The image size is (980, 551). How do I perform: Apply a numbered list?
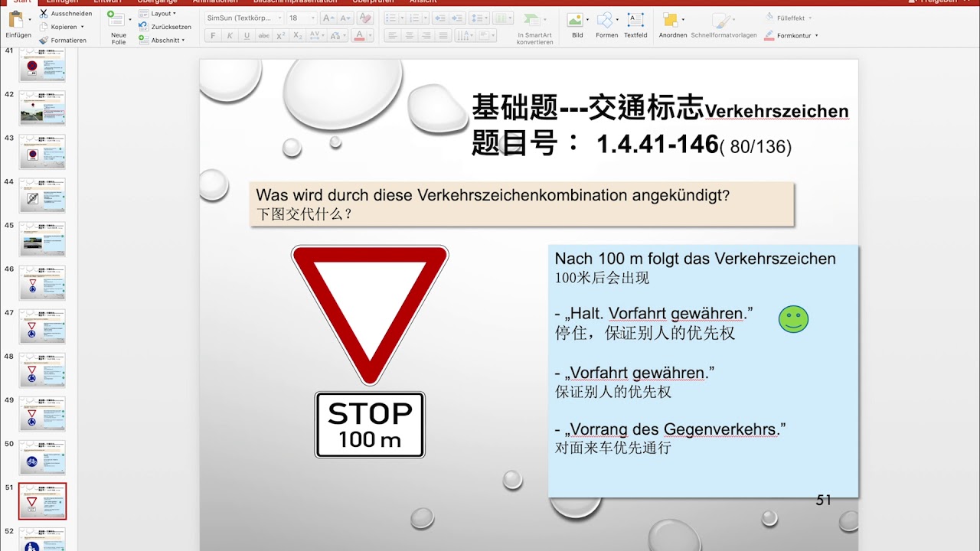coord(414,18)
